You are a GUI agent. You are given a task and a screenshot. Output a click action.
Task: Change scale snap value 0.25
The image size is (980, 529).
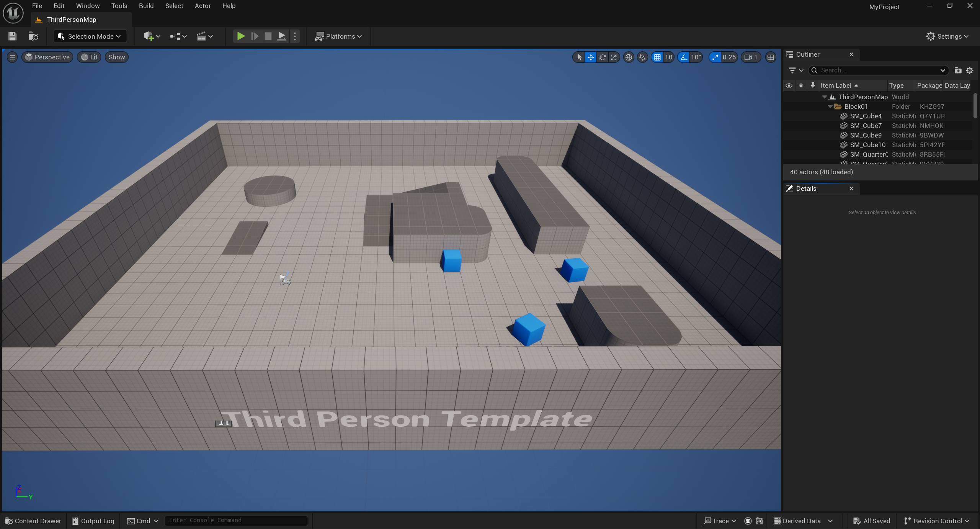(x=729, y=57)
